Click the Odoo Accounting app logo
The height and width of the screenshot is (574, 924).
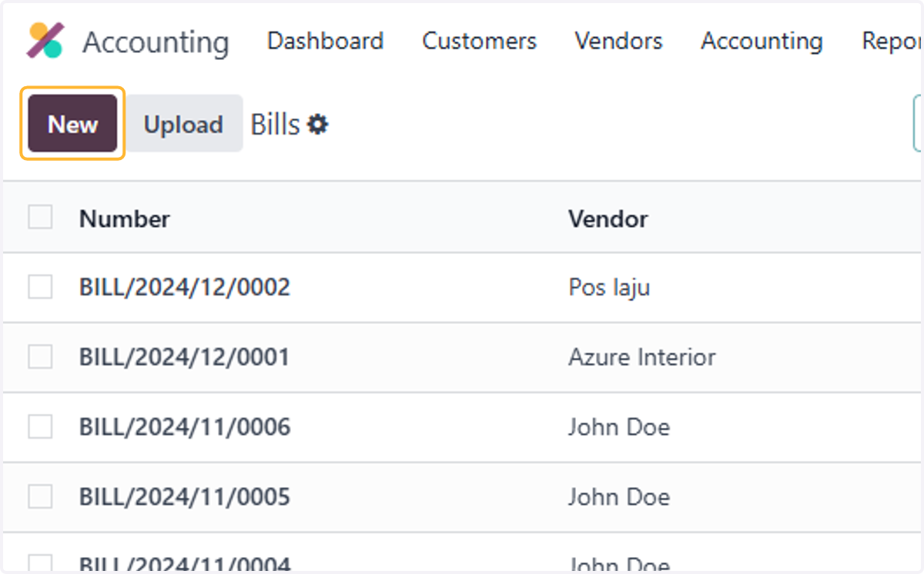pyautogui.click(x=45, y=41)
